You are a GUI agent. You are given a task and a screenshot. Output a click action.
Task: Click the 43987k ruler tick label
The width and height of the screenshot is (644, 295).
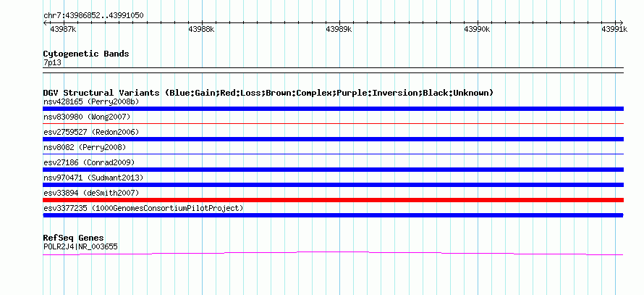[x=63, y=29]
